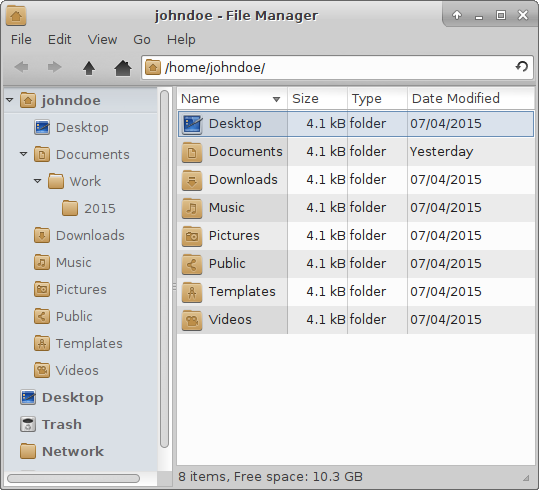539x490 pixels.
Task: Click the Back navigation arrow
Action: tap(21, 67)
